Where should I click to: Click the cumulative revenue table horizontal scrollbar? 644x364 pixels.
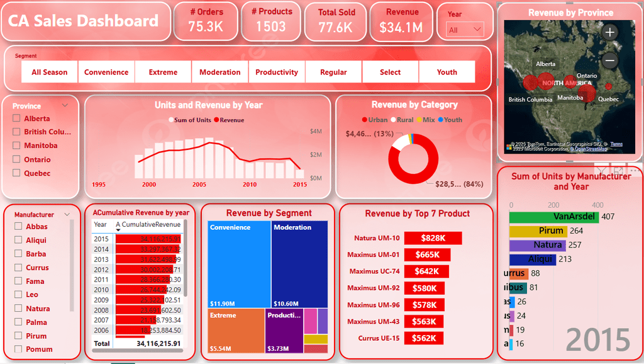point(137,351)
